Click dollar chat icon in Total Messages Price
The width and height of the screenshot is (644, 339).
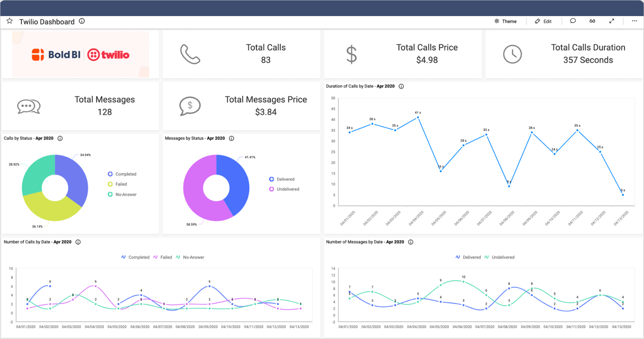tap(190, 106)
